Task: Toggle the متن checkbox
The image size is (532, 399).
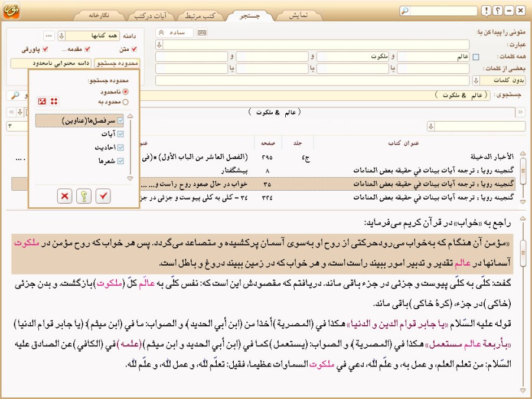Action: pyautogui.click(x=134, y=49)
